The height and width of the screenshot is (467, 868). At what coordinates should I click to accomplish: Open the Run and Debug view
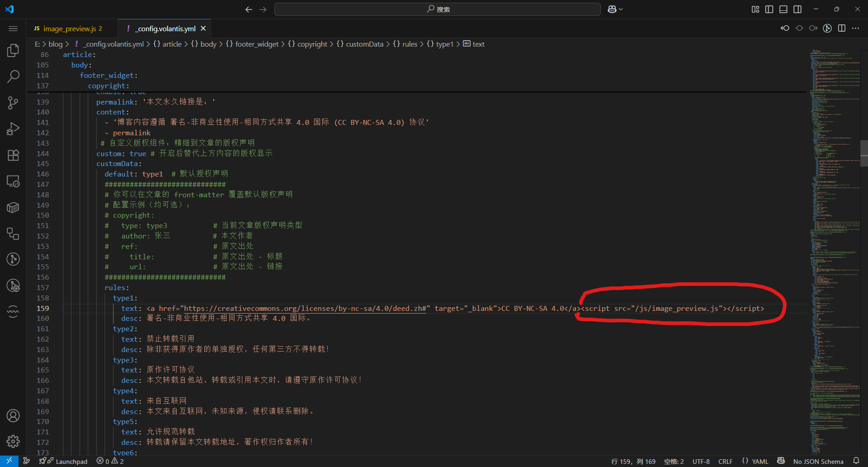(13, 129)
